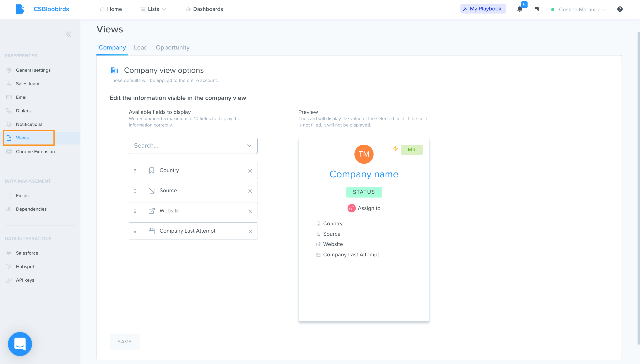Viewport: 640px width, 364px height.
Task: Open the chat support bubble
Action: (x=20, y=344)
